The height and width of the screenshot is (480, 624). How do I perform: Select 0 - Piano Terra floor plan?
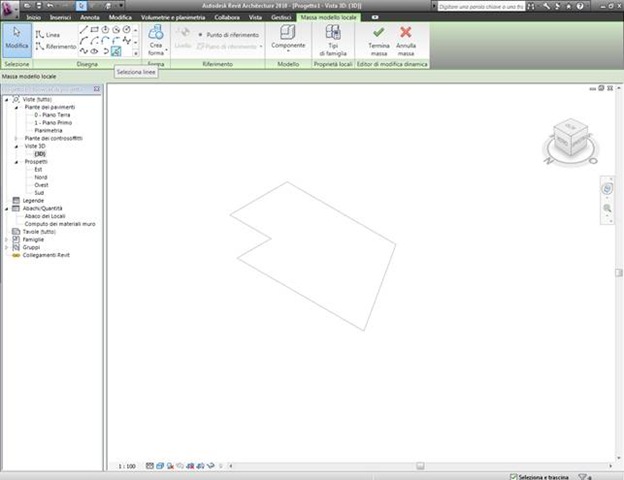[52, 115]
